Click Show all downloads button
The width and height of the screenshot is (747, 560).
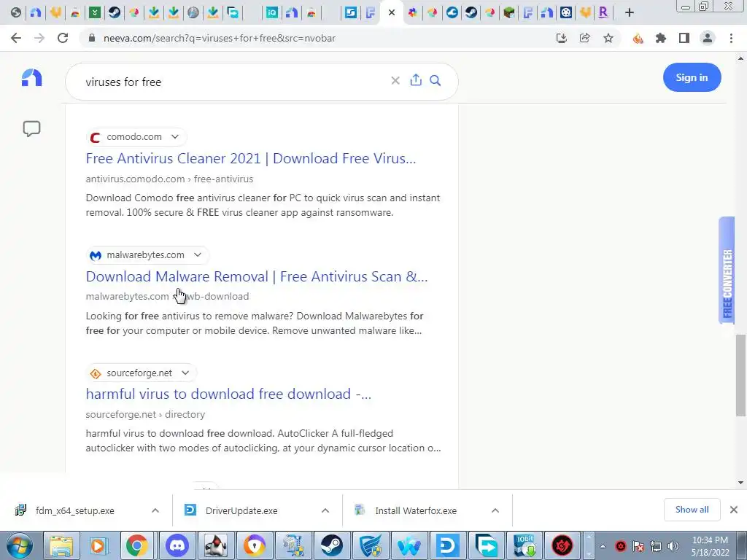(692, 510)
